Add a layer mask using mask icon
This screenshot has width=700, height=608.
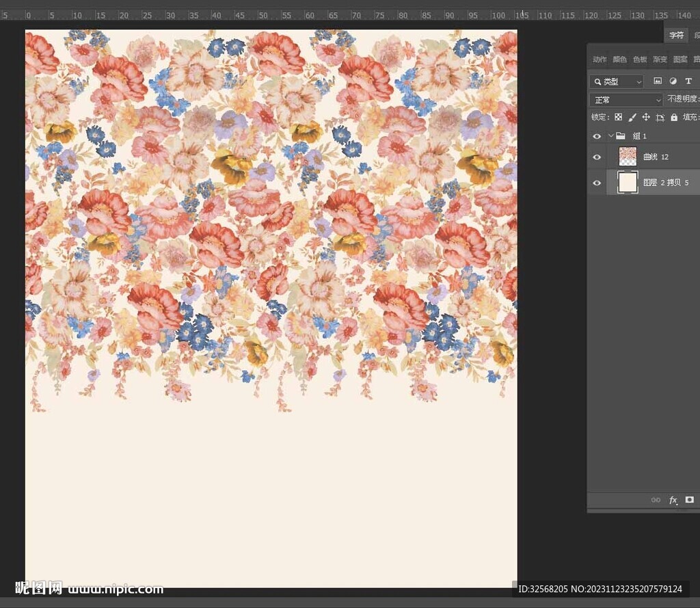click(689, 500)
